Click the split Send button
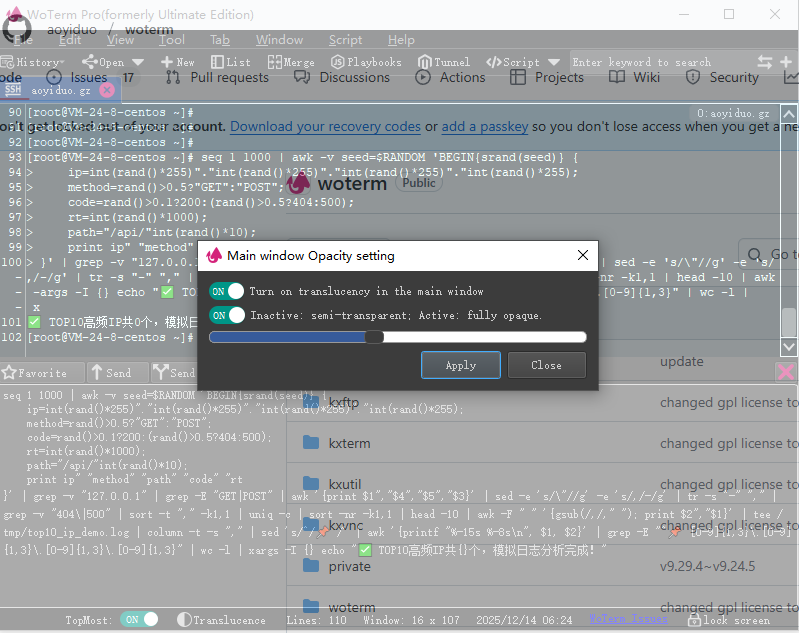 175,373
